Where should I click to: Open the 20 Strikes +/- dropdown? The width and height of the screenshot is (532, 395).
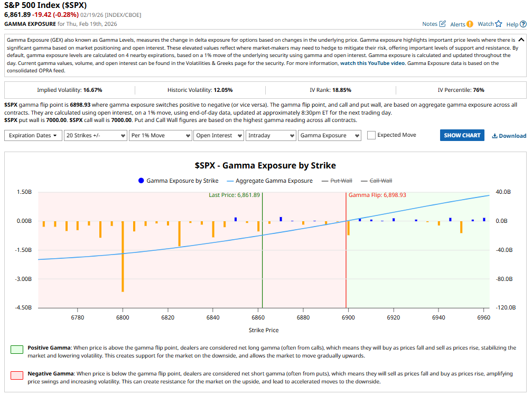[x=95, y=135]
